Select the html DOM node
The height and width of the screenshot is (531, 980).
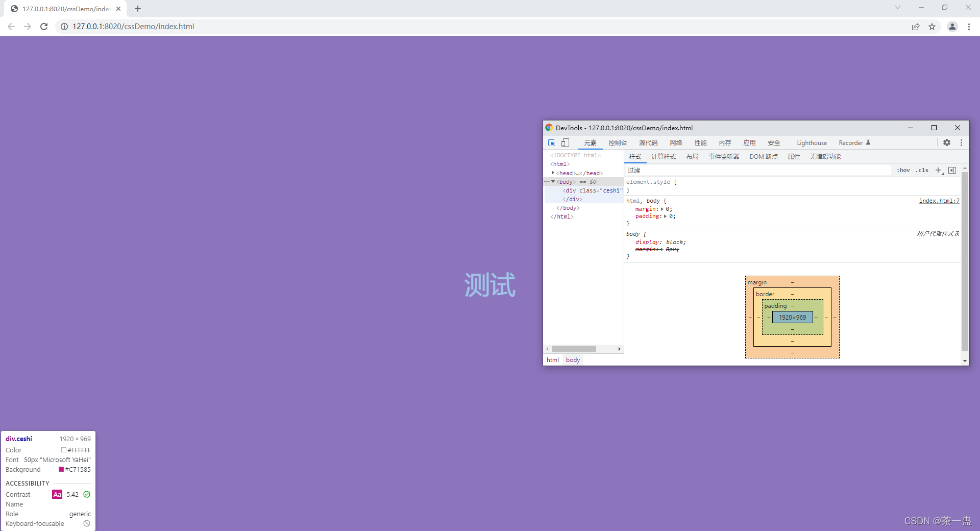click(560, 164)
